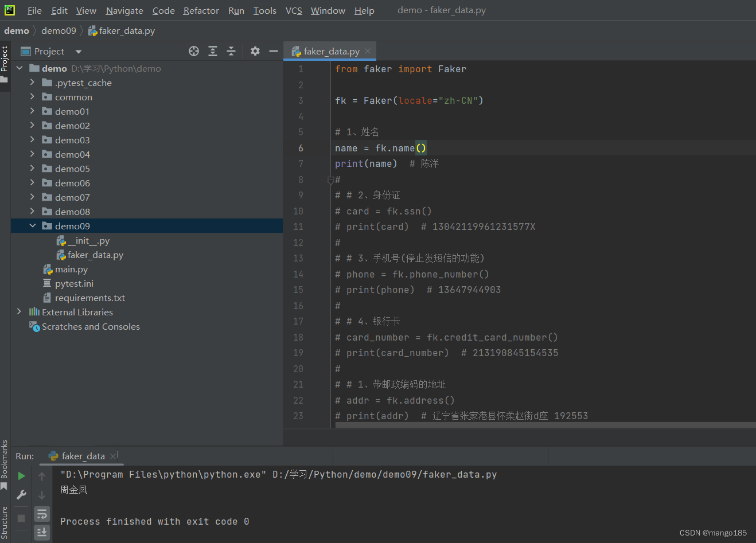The height and width of the screenshot is (543, 756).
Task: Open the Project view dropdown
Action: click(x=79, y=52)
